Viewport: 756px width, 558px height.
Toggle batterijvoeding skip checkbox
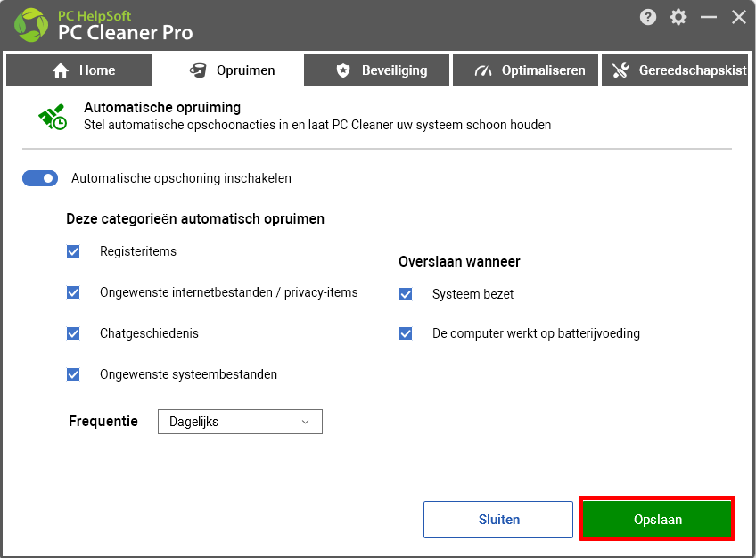(x=406, y=333)
